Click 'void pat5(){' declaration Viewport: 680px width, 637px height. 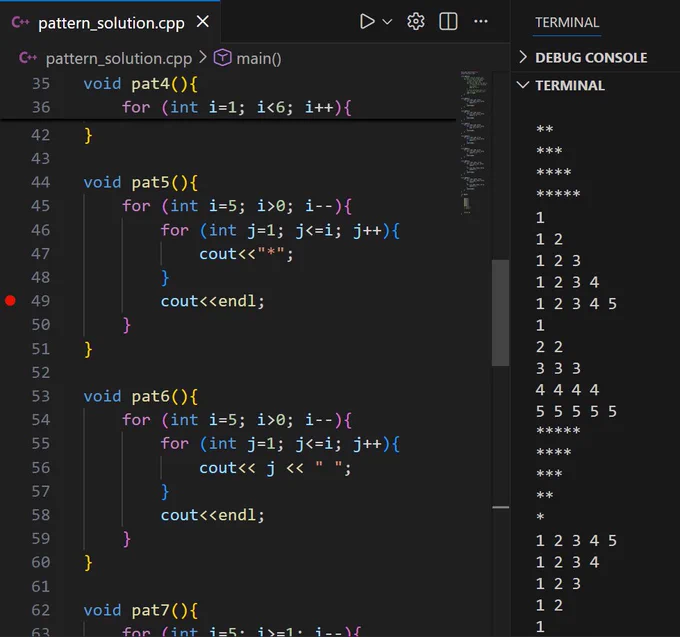(x=141, y=183)
